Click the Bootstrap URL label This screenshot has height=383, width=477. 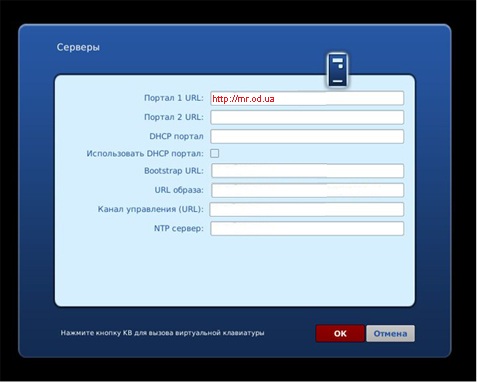(174, 171)
